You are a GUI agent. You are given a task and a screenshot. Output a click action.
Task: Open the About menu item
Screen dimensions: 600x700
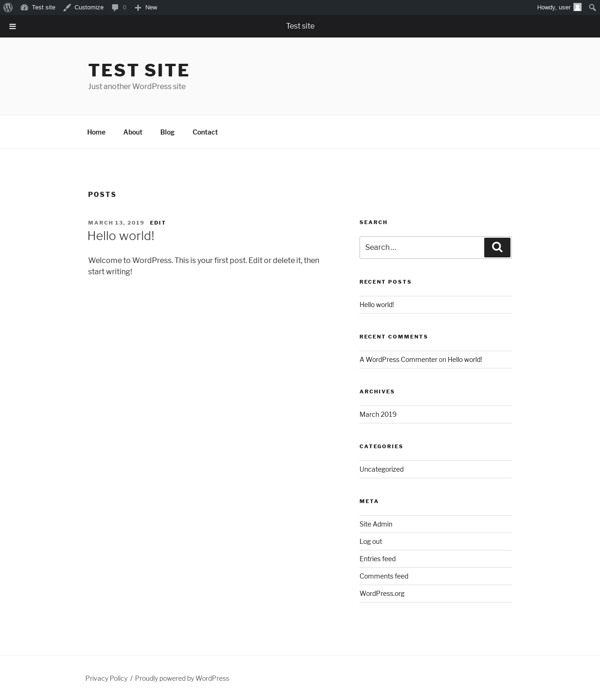coord(133,132)
